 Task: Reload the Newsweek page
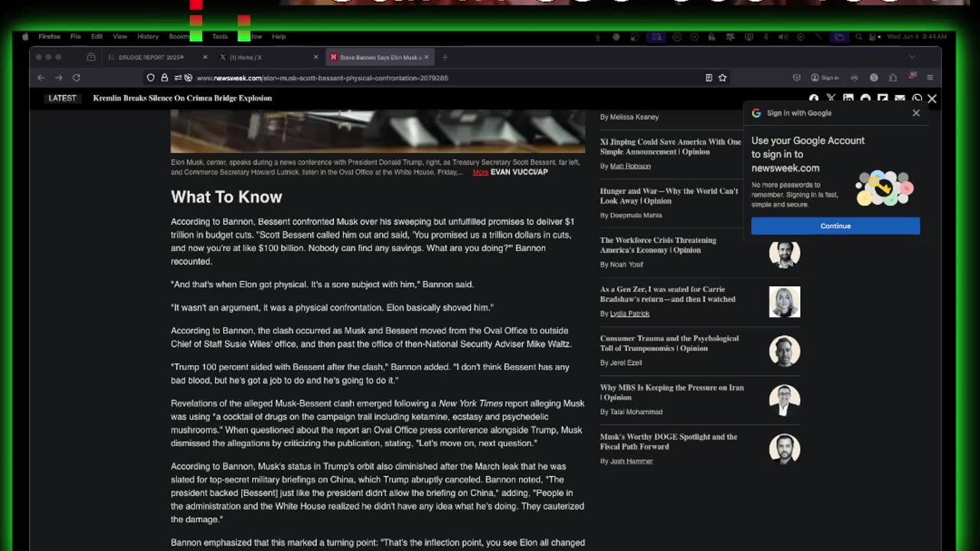[x=77, y=77]
